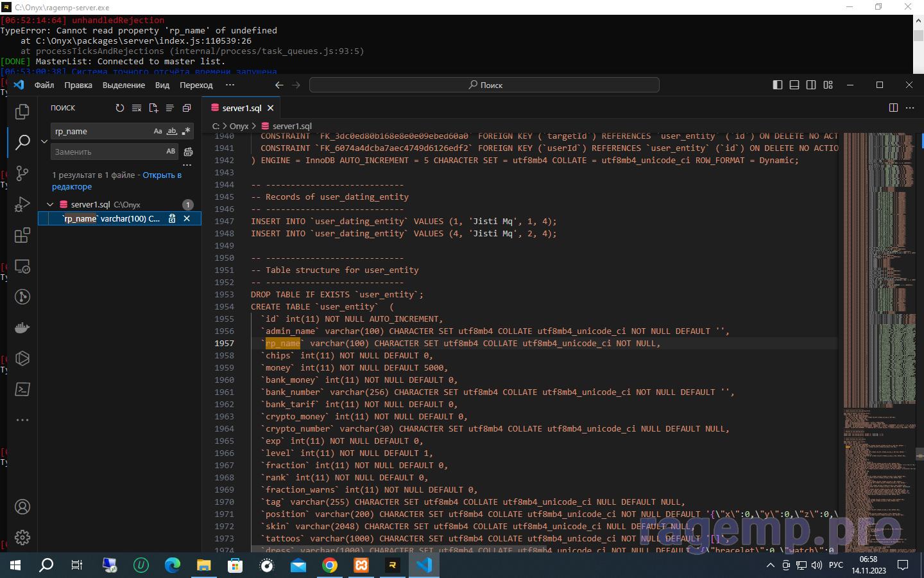Open the Файл menu
Screen dimensions: 924x578
pyautogui.click(x=44, y=85)
